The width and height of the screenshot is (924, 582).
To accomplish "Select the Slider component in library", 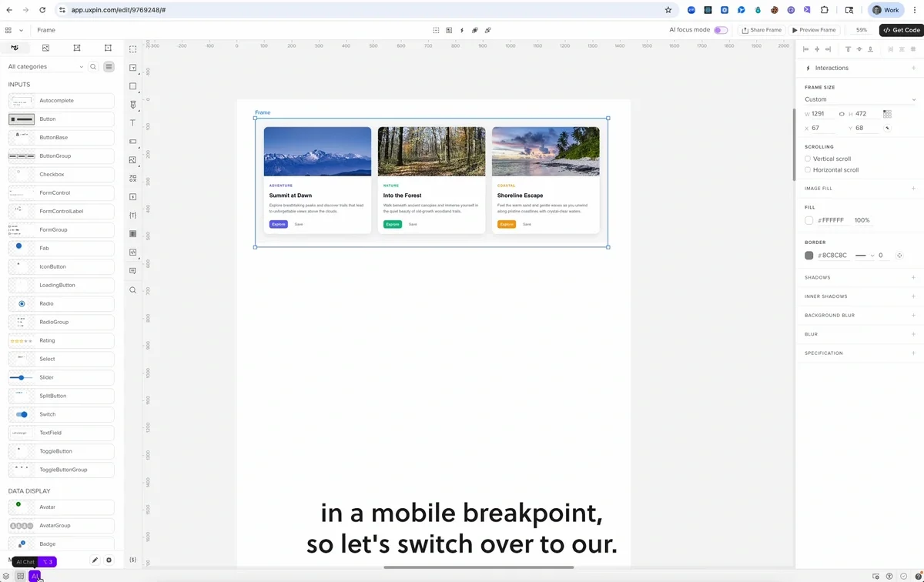I will tap(61, 377).
